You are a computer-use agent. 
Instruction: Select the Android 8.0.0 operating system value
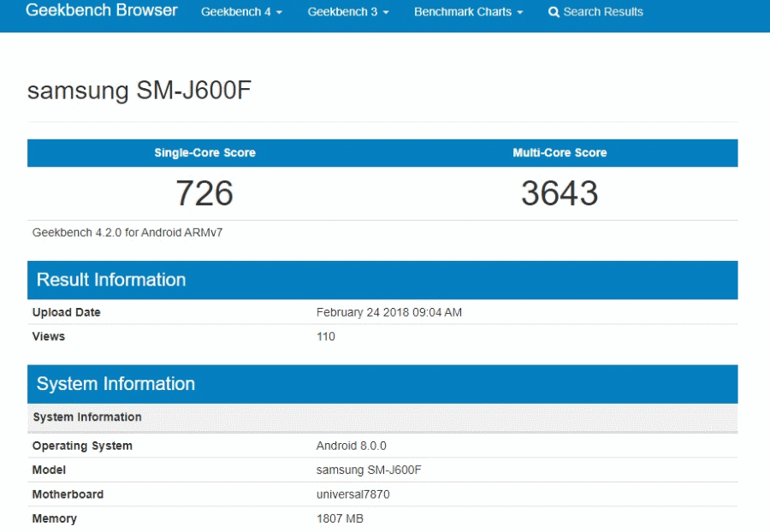pos(351,446)
